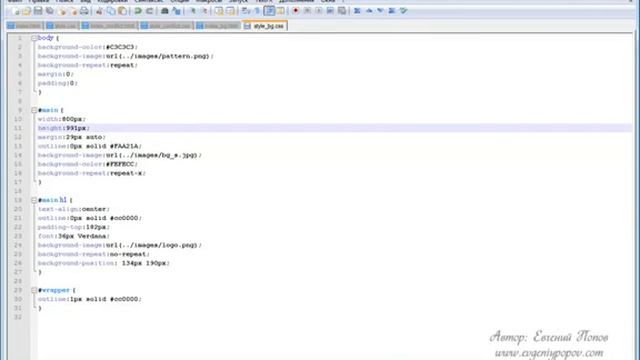This screenshot has width=640, height=360.
Task: Click the Save All toolbar icon
Action: click(x=50, y=11)
